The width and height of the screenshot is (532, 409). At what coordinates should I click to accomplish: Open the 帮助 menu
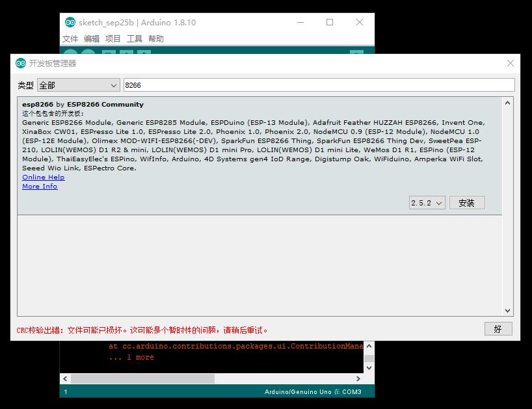(156, 38)
